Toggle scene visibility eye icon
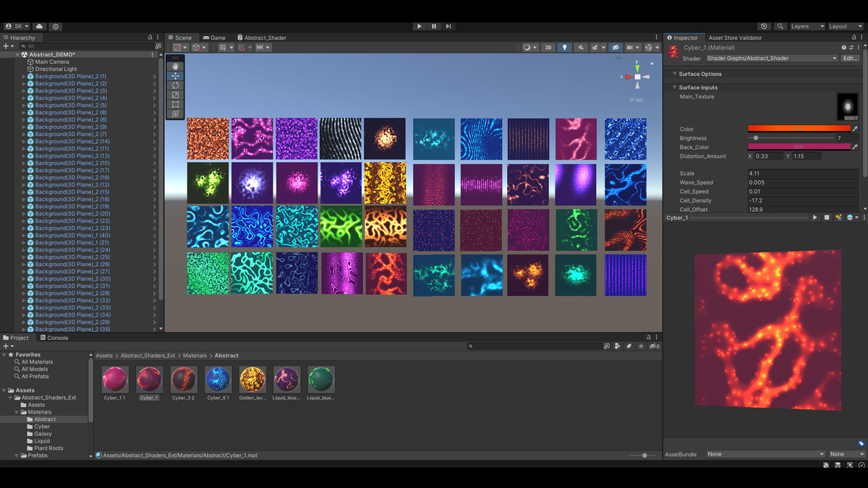 tap(616, 48)
